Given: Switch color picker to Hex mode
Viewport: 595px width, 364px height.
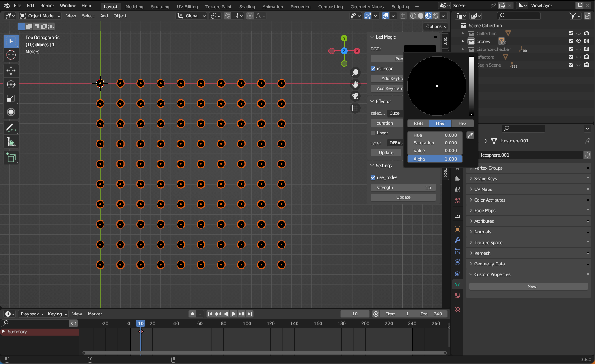Looking at the screenshot, I should (462, 123).
